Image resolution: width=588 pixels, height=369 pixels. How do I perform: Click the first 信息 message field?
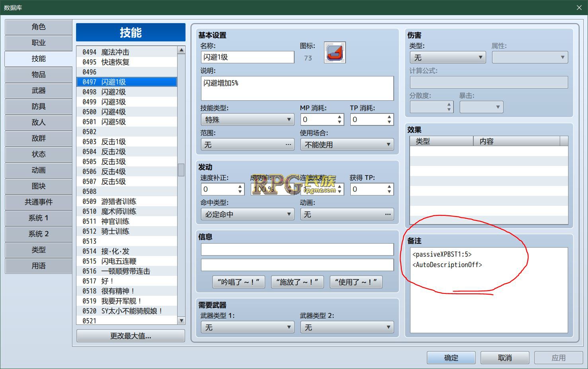tap(297, 249)
